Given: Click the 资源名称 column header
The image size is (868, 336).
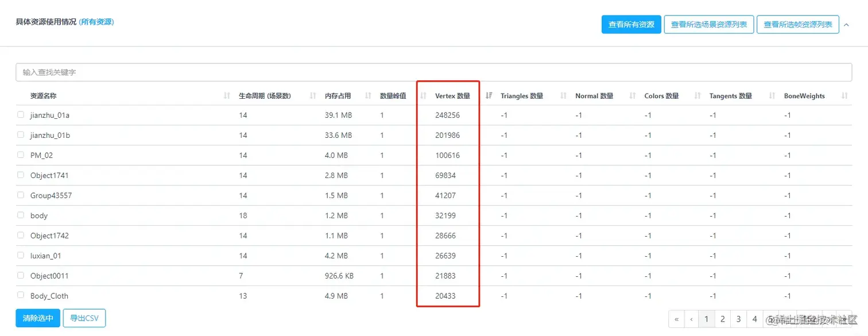Looking at the screenshot, I should click(44, 96).
